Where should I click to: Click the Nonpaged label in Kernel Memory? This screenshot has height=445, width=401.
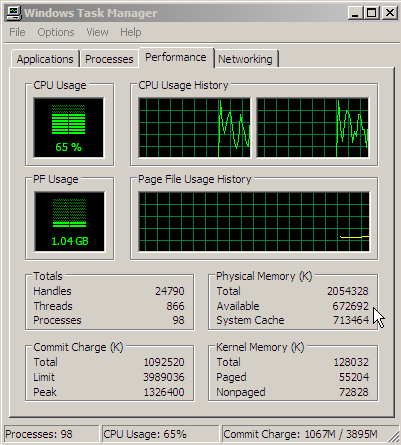coord(241,392)
